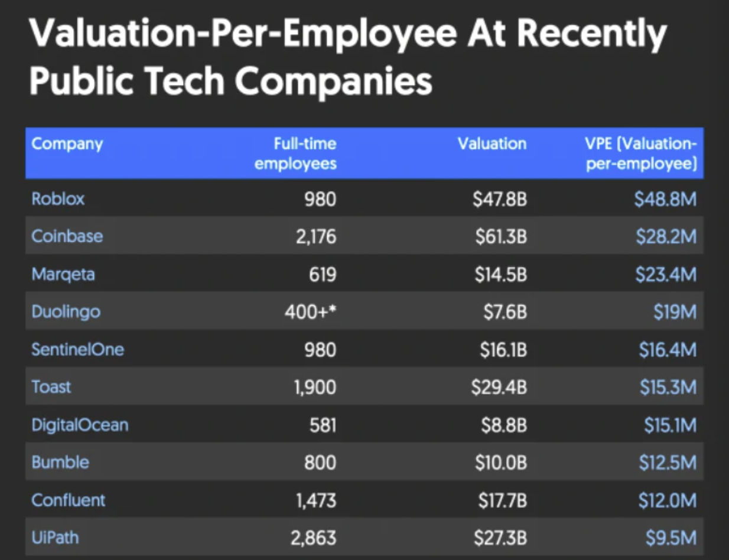Open the Coinbase company link
Screen dimensions: 729x560
[67, 236]
